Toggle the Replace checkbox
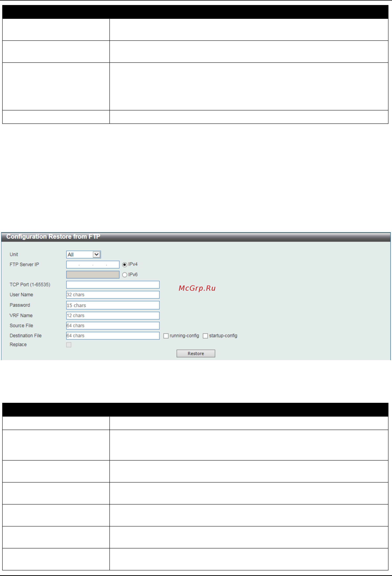The width and height of the screenshot is (392, 576). click(69, 345)
